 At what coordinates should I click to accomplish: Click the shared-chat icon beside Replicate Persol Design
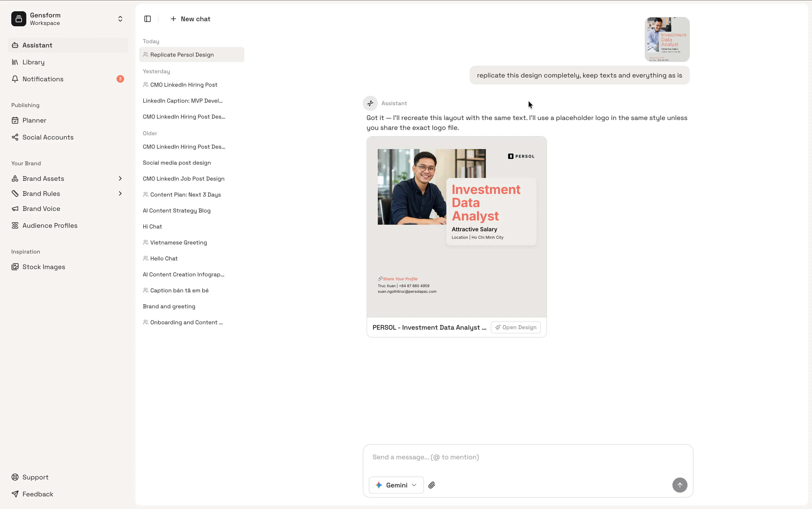tap(145, 54)
